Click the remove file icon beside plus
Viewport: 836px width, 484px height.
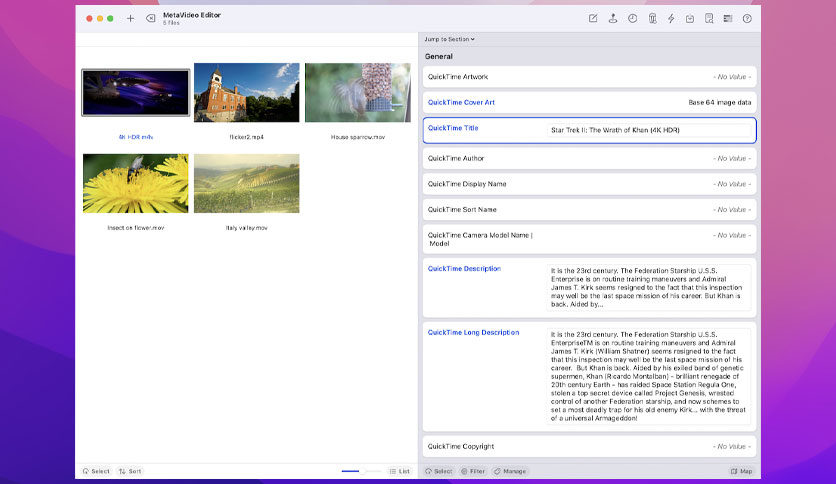click(151, 19)
